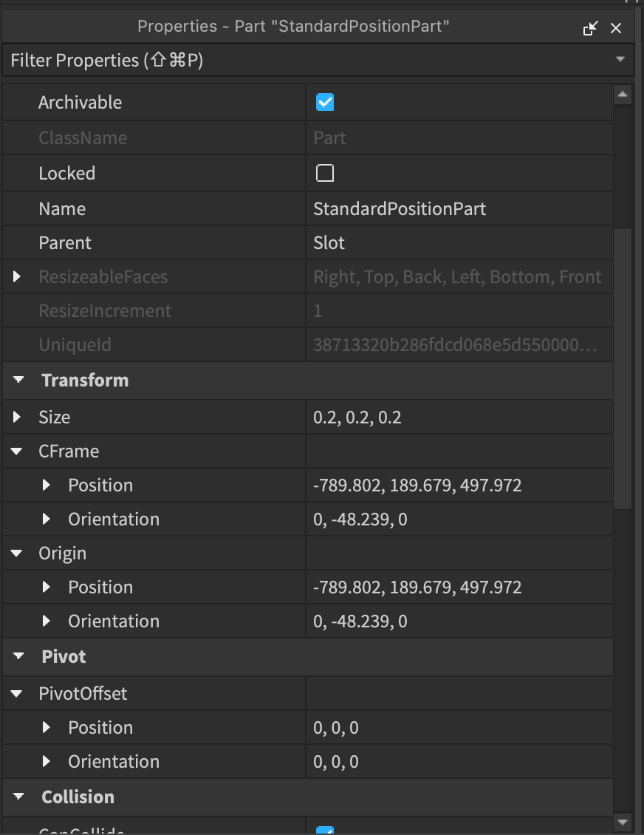Screen dimensions: 644x835
Task: Click the Size disclosure arrow
Action: point(16,417)
